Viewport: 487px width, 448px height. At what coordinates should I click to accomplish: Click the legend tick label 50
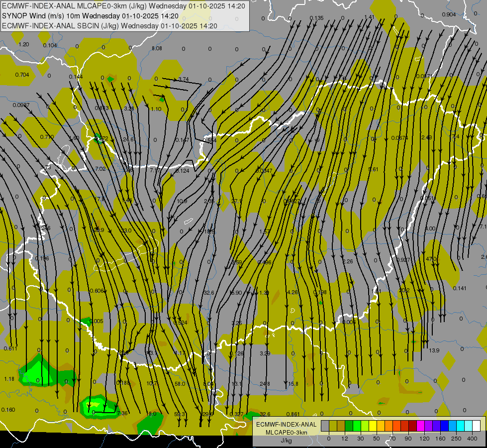[376, 439]
